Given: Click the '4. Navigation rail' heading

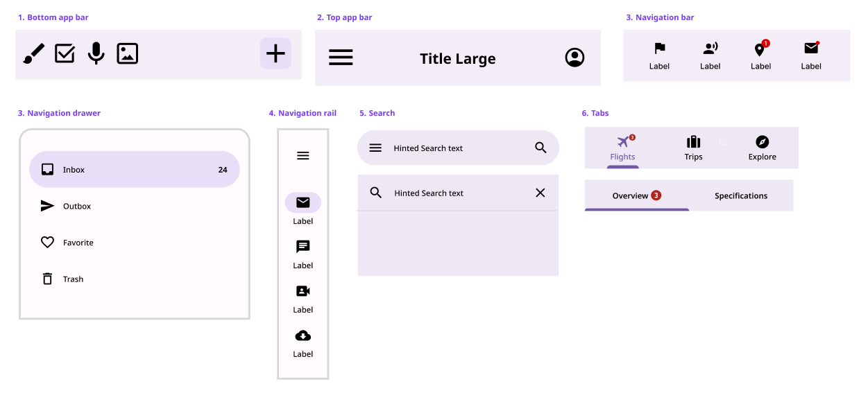Looking at the screenshot, I should [x=303, y=113].
